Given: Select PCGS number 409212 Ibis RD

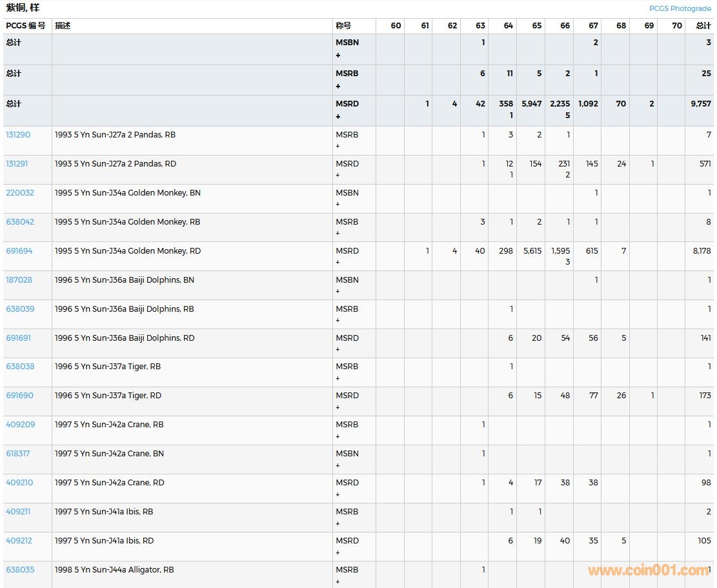Looking at the screenshot, I should [19, 541].
